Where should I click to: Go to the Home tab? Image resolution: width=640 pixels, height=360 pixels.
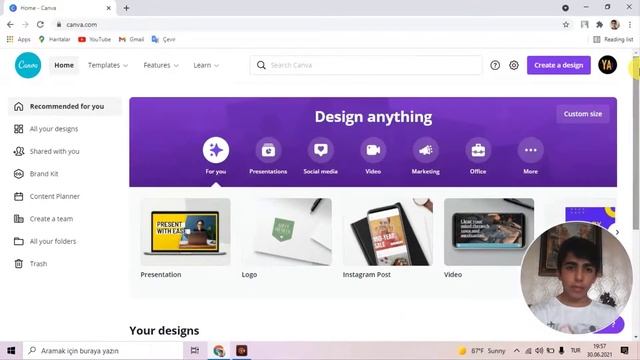pos(64,65)
